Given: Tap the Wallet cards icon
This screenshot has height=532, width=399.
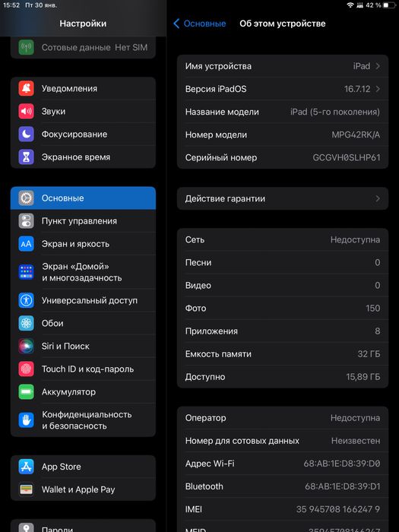Looking at the screenshot, I should tap(26, 489).
